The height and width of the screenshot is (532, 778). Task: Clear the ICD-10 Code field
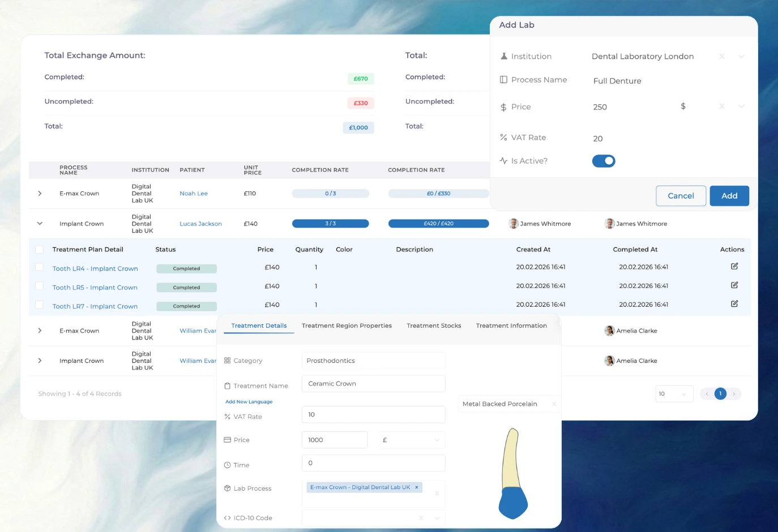click(x=420, y=518)
